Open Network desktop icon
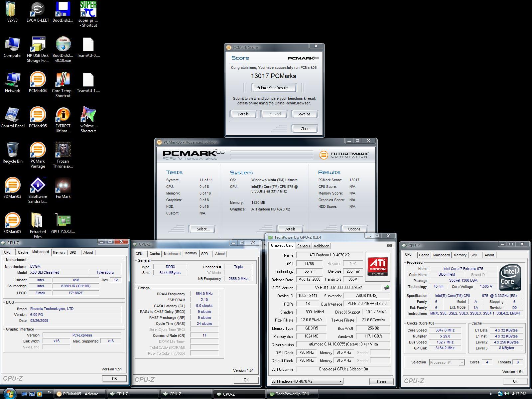532x399 pixels. click(12, 80)
